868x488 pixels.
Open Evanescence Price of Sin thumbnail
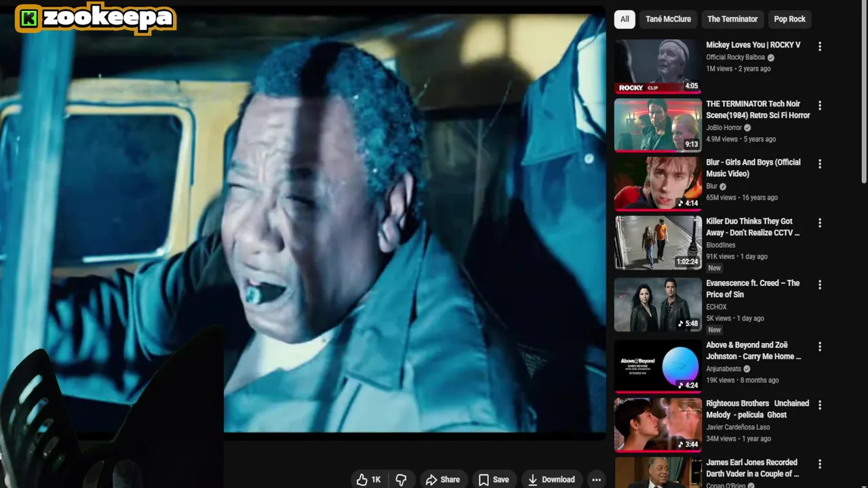point(658,304)
